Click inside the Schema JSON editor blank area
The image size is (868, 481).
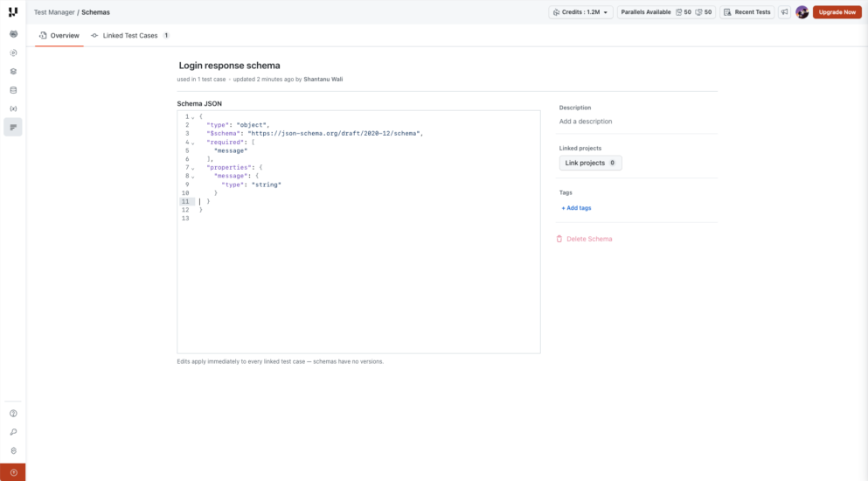click(x=358, y=285)
